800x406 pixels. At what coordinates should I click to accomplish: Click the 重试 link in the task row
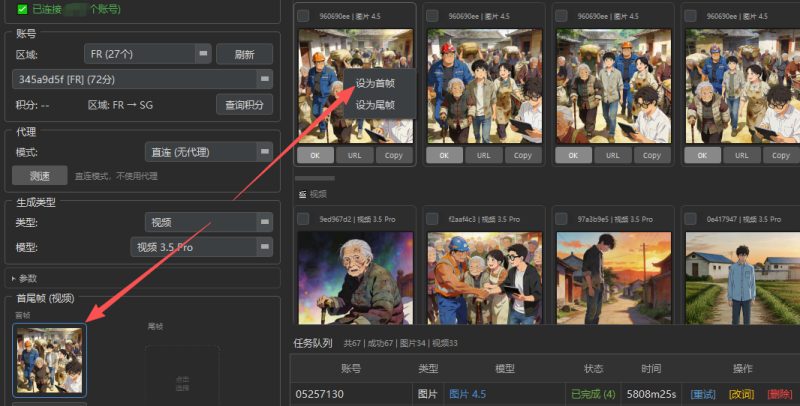coord(703,394)
